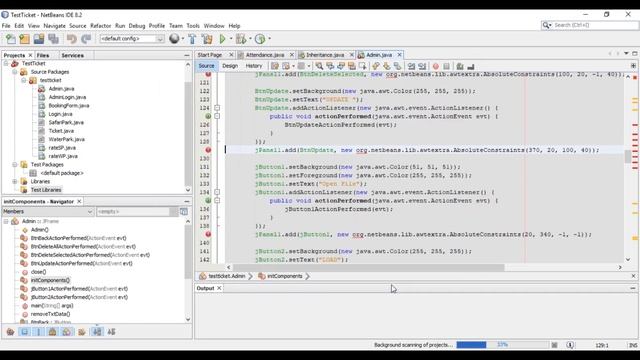Open the Members dropdown in Navigator
Viewport: 640px width, 360px height.
pyautogui.click(x=48, y=211)
